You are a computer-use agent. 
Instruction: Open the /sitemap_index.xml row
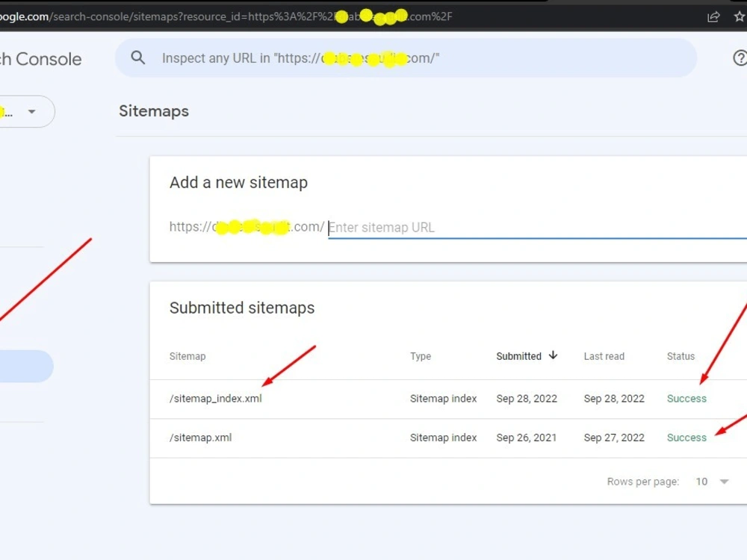click(448, 399)
